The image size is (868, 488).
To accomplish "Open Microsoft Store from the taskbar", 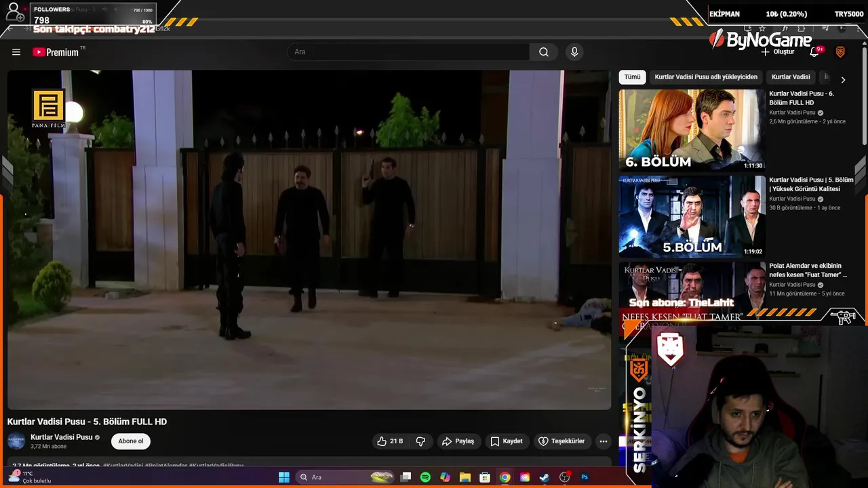I will [x=485, y=477].
